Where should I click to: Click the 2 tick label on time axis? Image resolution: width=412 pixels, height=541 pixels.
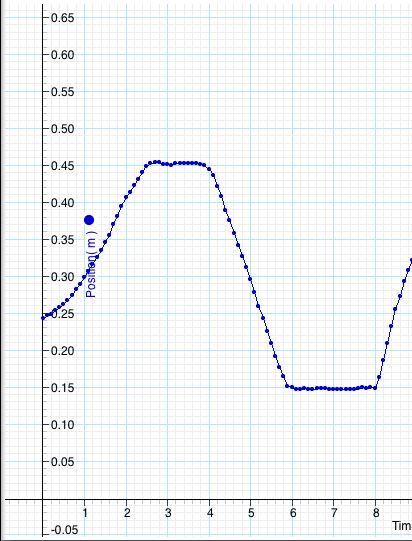tap(127, 513)
